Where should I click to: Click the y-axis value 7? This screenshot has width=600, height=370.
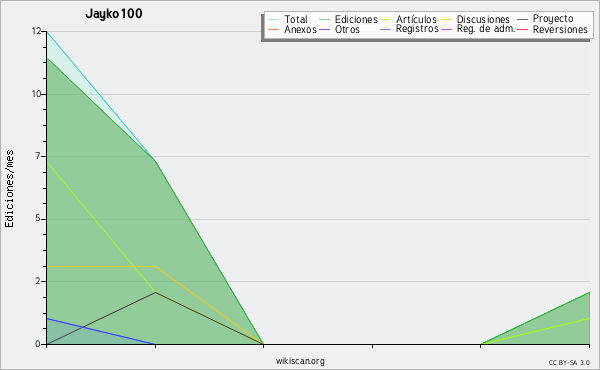(38, 156)
